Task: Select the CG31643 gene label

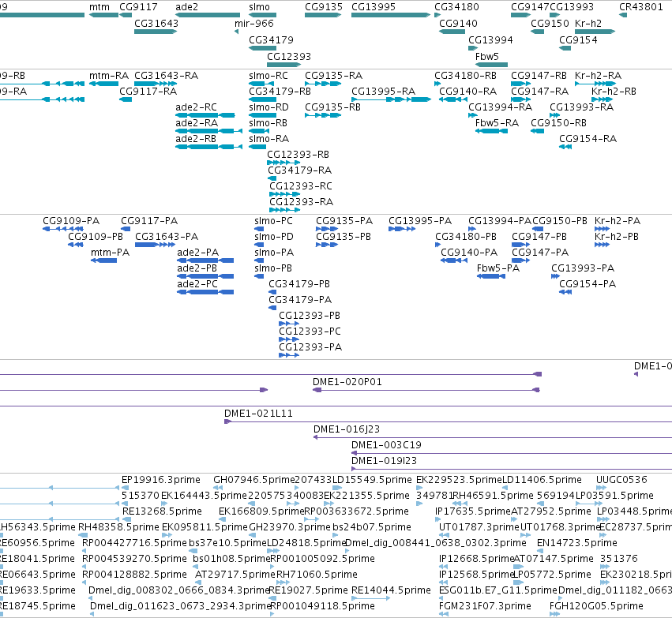Action: click(156, 23)
